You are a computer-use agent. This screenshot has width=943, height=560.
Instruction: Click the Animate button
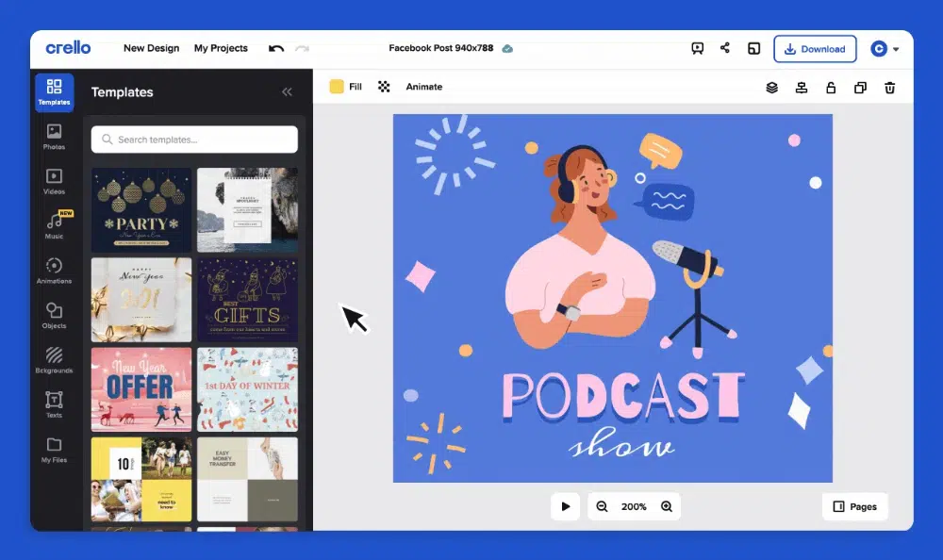pos(423,87)
